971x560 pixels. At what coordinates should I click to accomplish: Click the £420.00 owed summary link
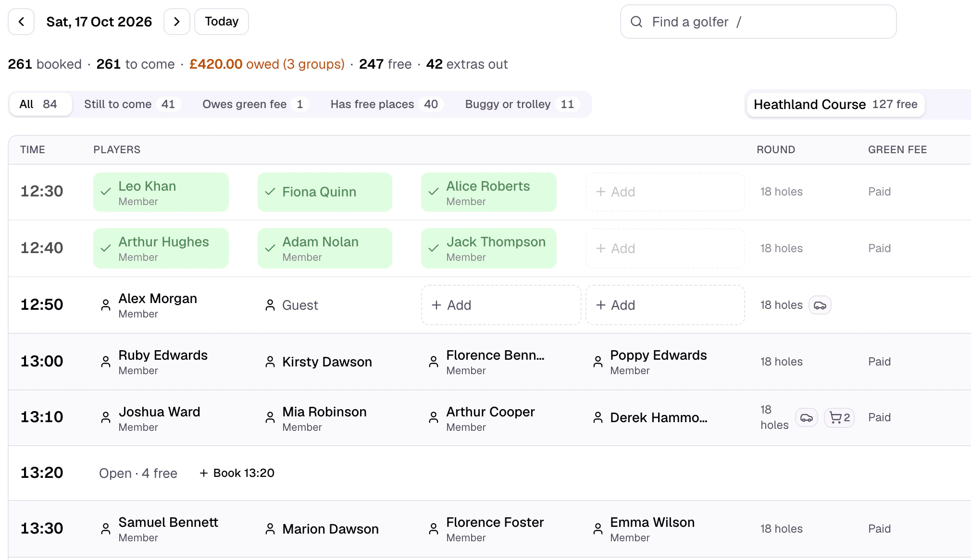(267, 64)
